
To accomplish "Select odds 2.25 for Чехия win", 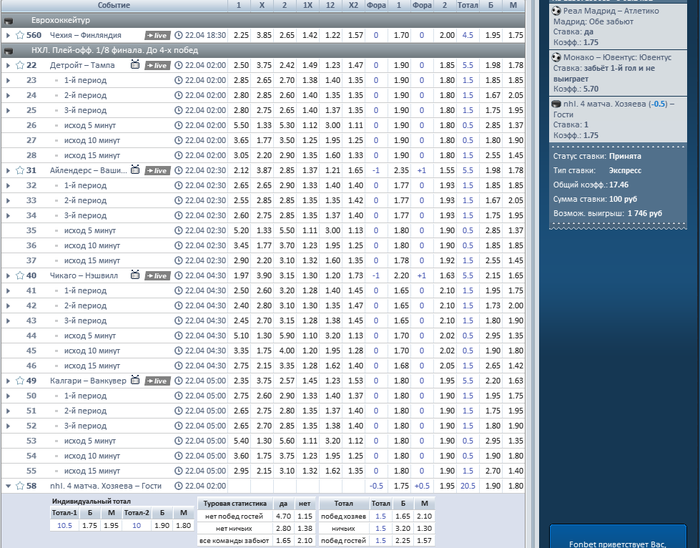I will tap(241, 35).
